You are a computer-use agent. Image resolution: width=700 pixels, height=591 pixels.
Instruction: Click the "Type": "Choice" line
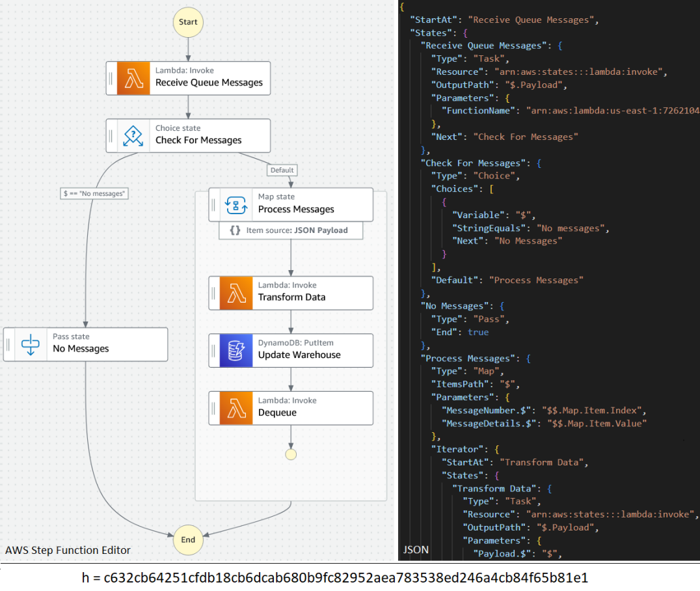coord(476,176)
